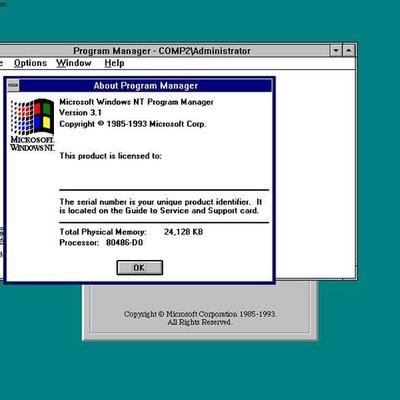This screenshot has width=400, height=400.
Task: Open the Window menu in Program Manager
Action: tap(74, 63)
